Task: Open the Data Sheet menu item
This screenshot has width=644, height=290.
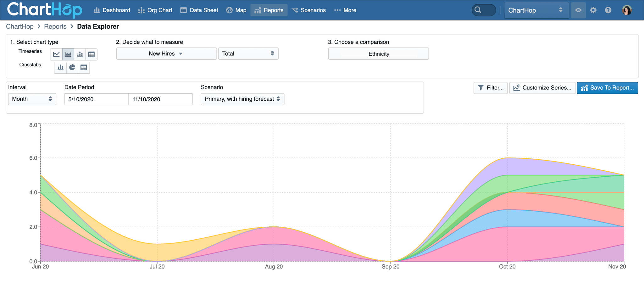Action: coord(199,10)
